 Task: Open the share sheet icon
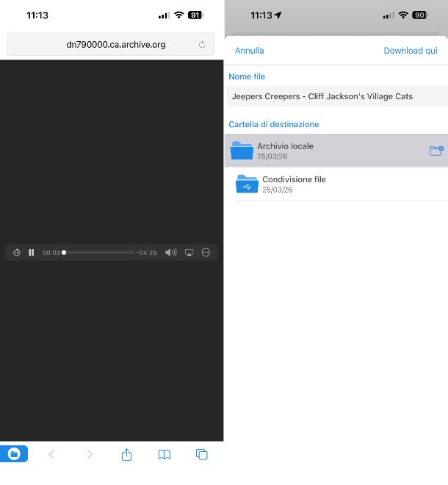click(126, 454)
